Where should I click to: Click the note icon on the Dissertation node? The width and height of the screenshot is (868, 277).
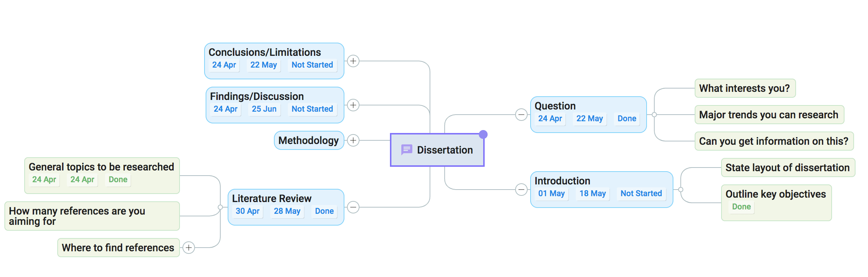pos(406,150)
